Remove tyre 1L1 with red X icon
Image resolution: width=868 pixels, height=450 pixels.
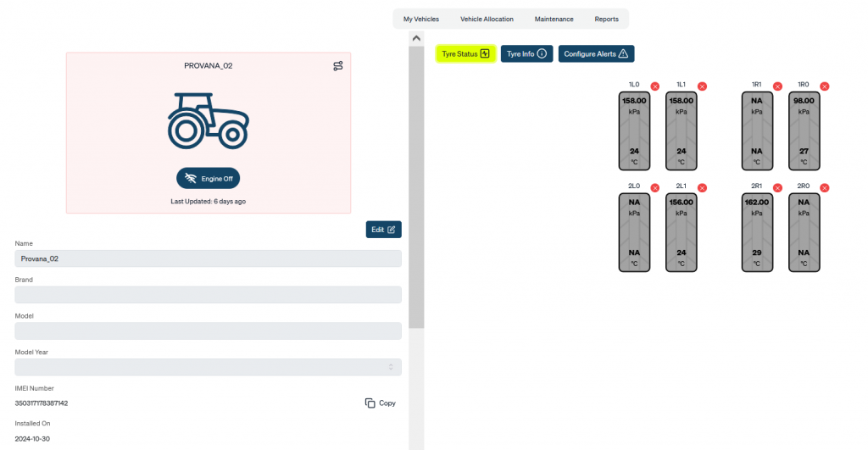(702, 86)
